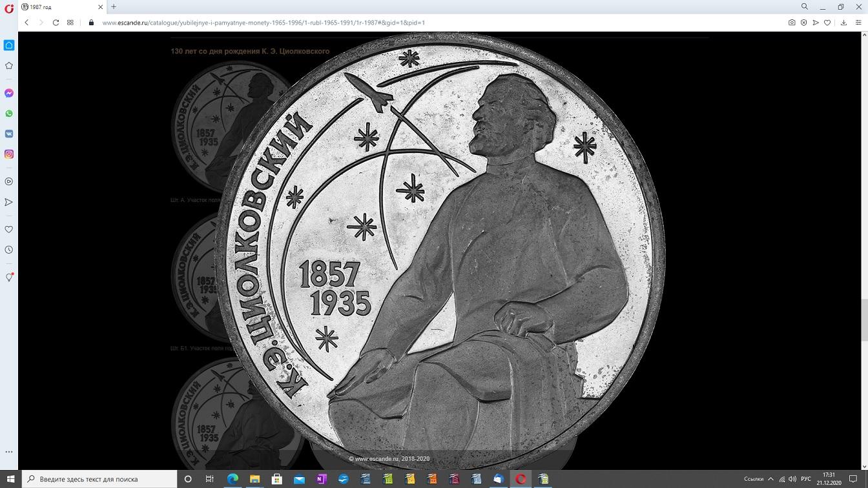Add page to bookmarks with heart icon
The width and height of the screenshot is (868, 488).
827,23
